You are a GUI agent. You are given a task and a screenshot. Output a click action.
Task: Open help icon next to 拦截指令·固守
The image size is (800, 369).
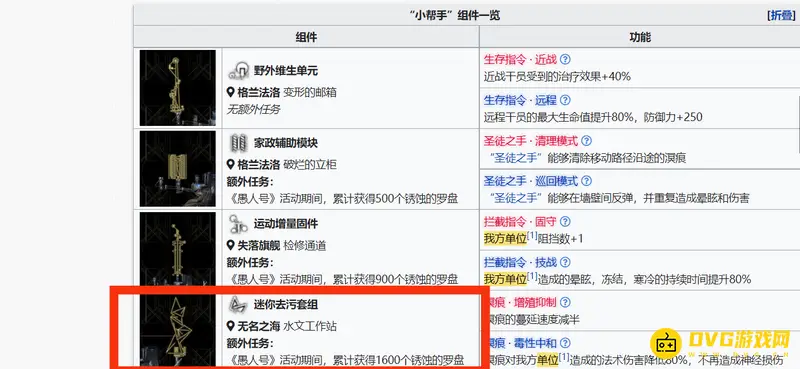point(565,222)
